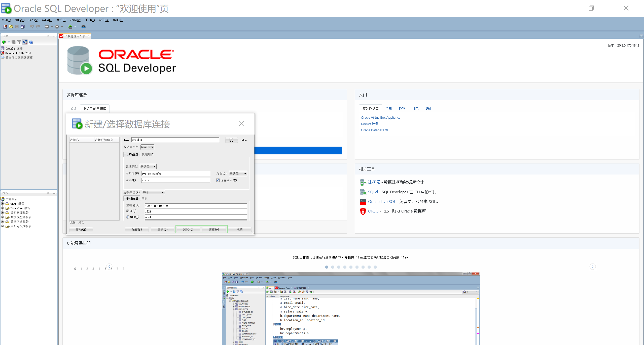Click the 保存 button in the dialog
The image size is (644, 345).
point(137,229)
